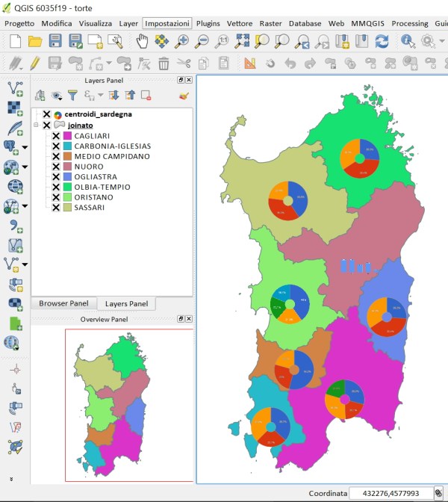
Task: Click the Add Vector Layer icon
Action: (14, 89)
